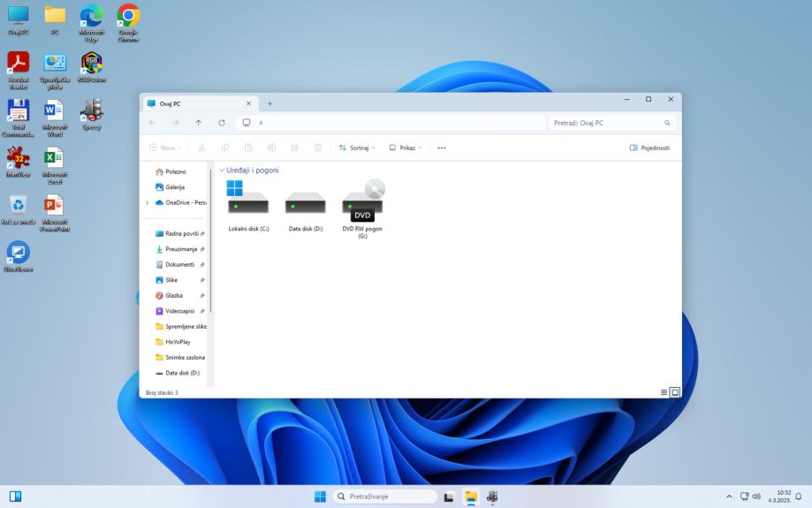Click the Paste toolbar icon
This screenshot has height=508, width=812.
click(248, 148)
